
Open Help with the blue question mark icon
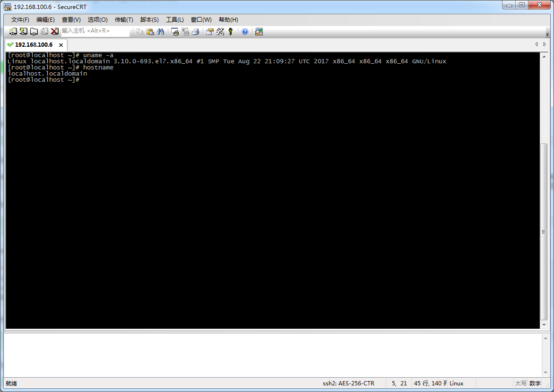[x=245, y=32]
